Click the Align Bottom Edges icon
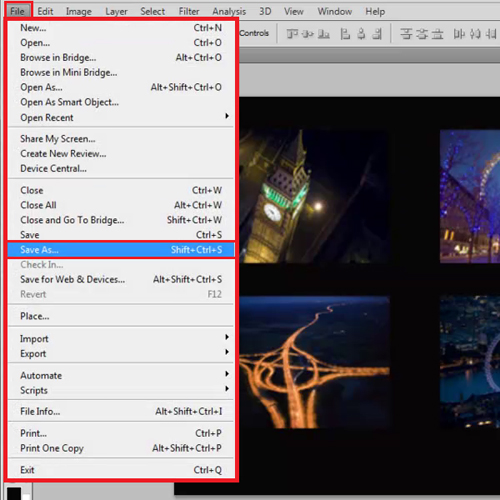500x500 pixels. (324, 34)
